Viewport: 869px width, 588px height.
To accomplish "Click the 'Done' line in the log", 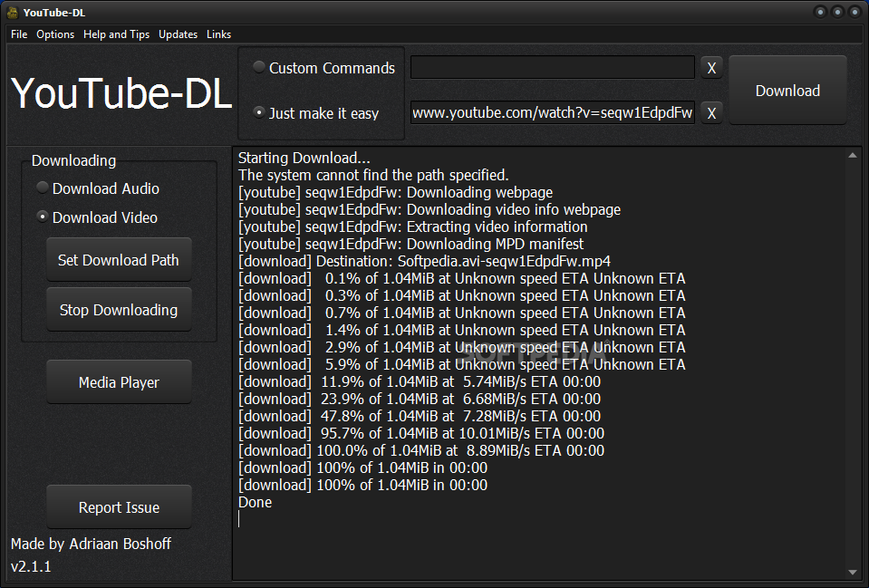I will pyautogui.click(x=255, y=502).
